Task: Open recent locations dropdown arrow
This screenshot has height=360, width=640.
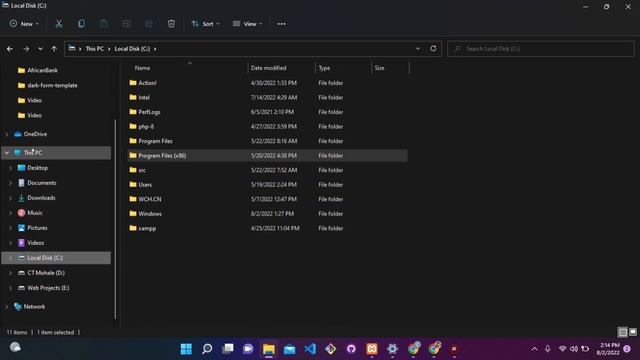Action: point(40,49)
